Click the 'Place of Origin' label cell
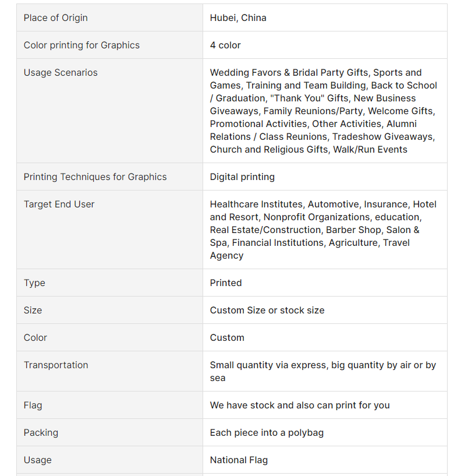 tap(109, 17)
